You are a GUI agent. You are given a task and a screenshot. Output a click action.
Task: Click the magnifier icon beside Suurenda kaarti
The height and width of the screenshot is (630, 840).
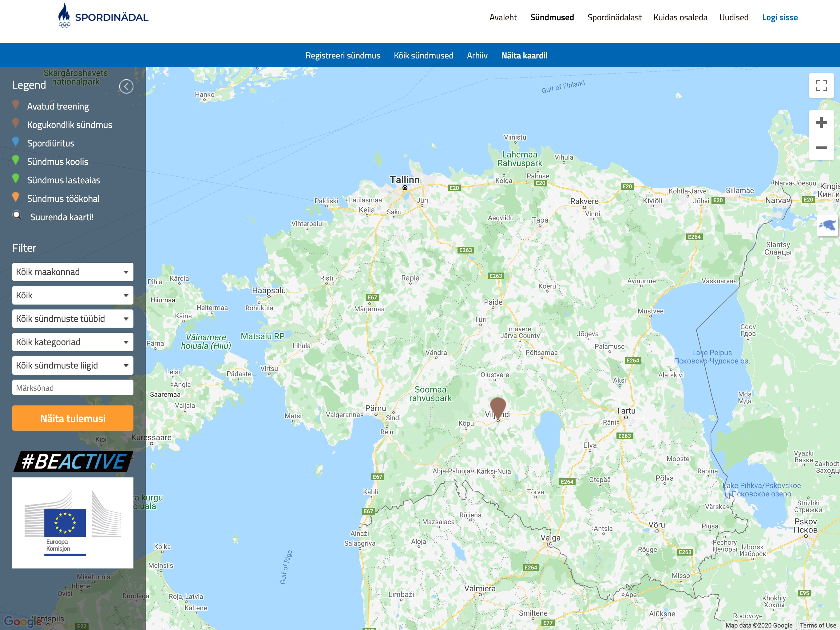pos(17,215)
